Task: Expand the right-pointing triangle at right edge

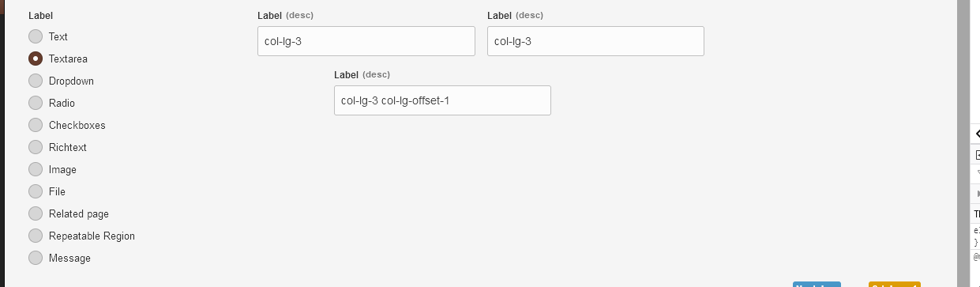Action: click(x=978, y=194)
